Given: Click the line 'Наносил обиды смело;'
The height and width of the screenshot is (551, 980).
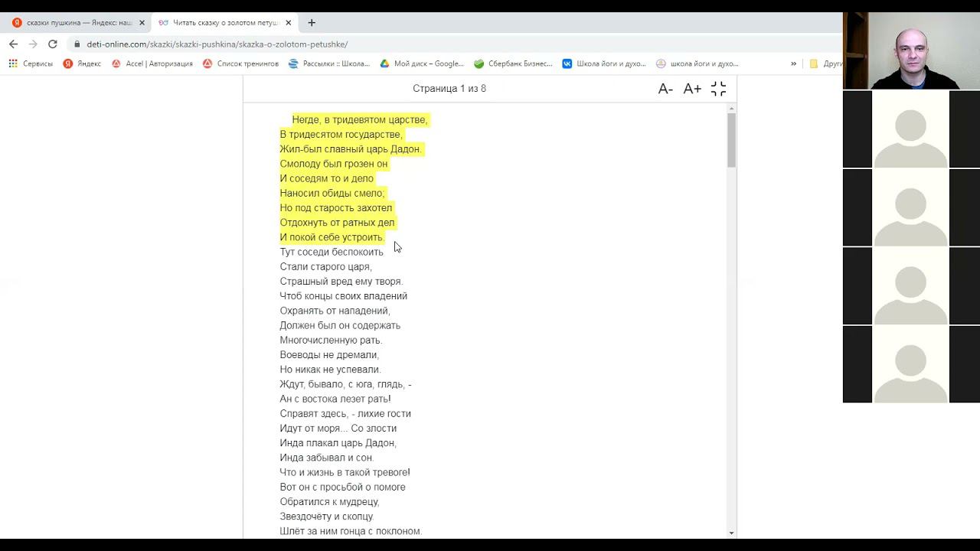Looking at the screenshot, I should pos(333,194).
